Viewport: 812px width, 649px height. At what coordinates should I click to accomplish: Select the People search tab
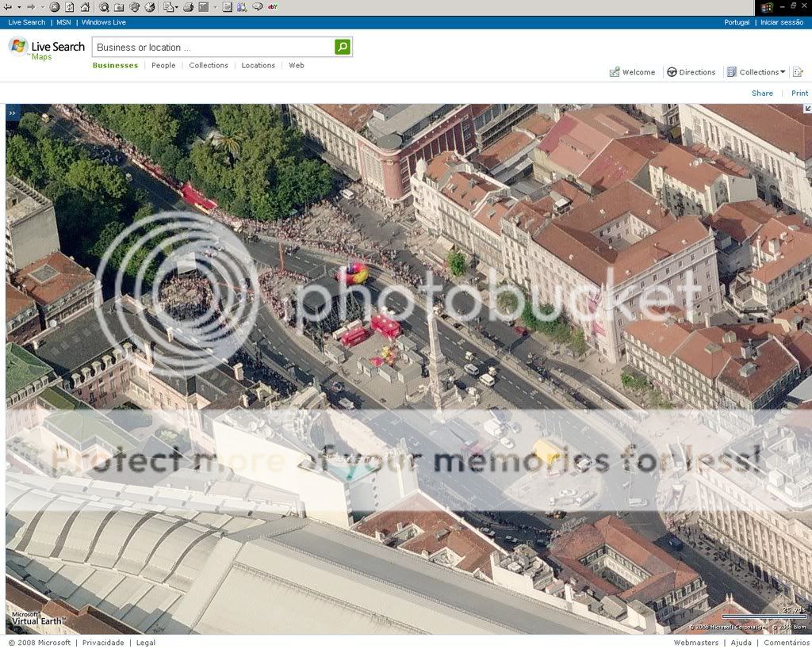[163, 65]
